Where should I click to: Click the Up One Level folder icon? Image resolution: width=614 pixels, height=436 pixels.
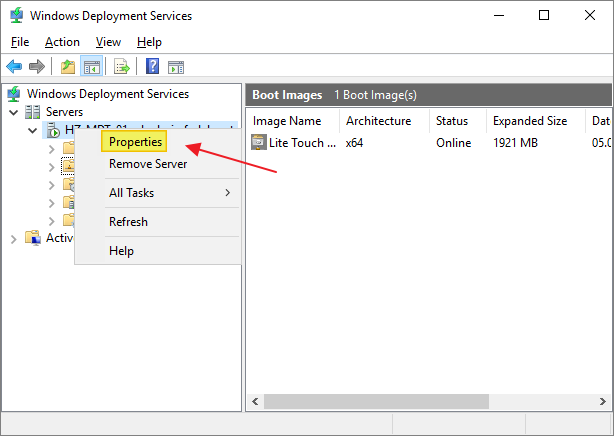(67, 67)
